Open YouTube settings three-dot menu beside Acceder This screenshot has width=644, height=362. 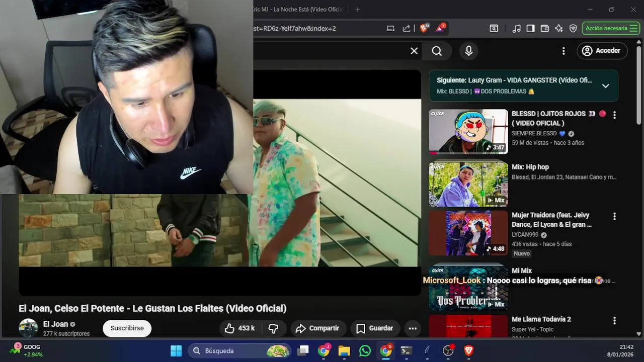pos(563,51)
